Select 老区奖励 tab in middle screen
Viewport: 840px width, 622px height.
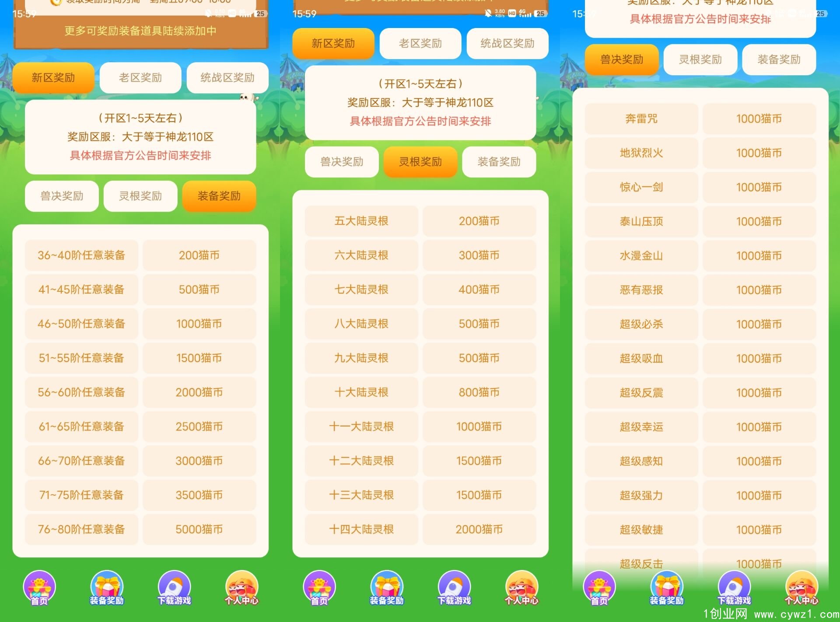click(420, 43)
